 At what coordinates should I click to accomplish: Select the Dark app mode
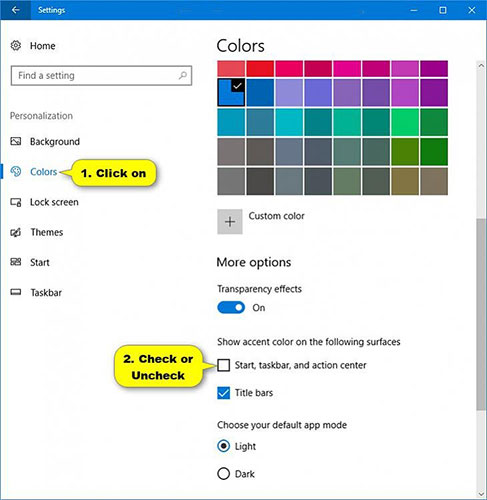[x=223, y=474]
